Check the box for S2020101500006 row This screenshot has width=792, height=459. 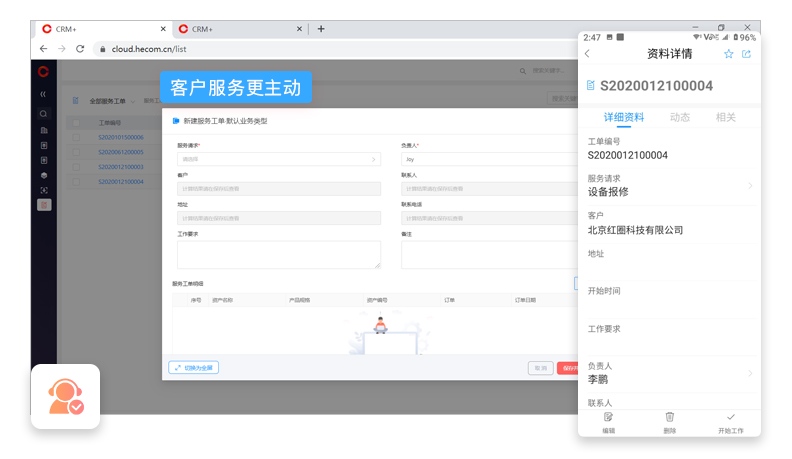coord(75,137)
